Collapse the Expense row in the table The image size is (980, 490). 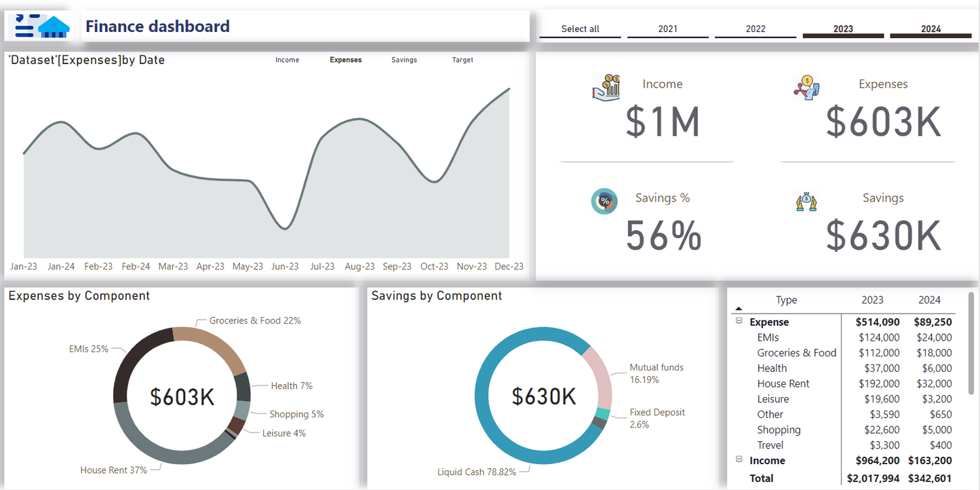click(739, 322)
